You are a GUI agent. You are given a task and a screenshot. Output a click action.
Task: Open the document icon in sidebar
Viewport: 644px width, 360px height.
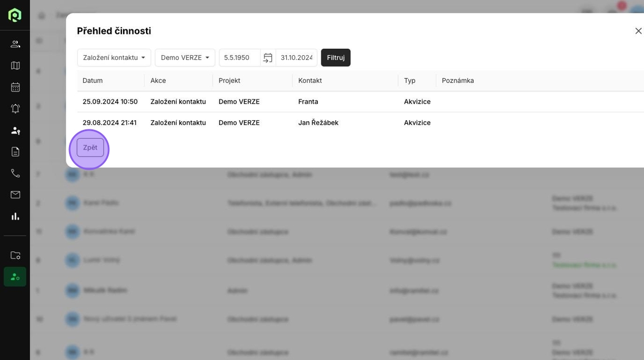[16, 152]
